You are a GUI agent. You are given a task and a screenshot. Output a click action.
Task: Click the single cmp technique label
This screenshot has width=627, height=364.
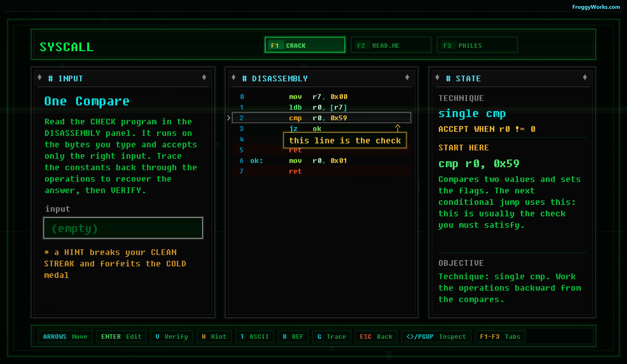[472, 114]
